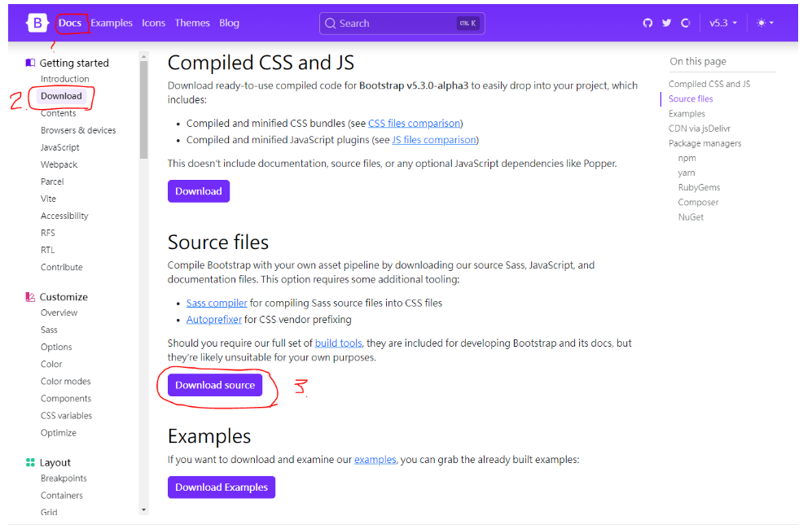Jump to Source files in page contents
Viewport: 812px width, 529px height.
pyautogui.click(x=691, y=98)
